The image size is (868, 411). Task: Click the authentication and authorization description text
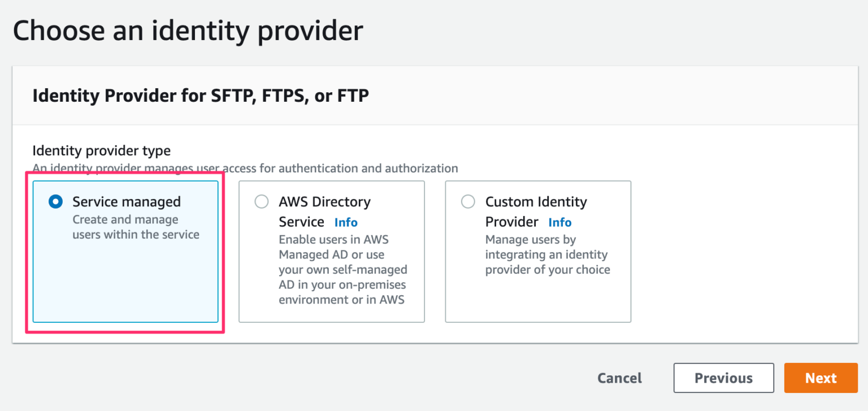pos(246,168)
